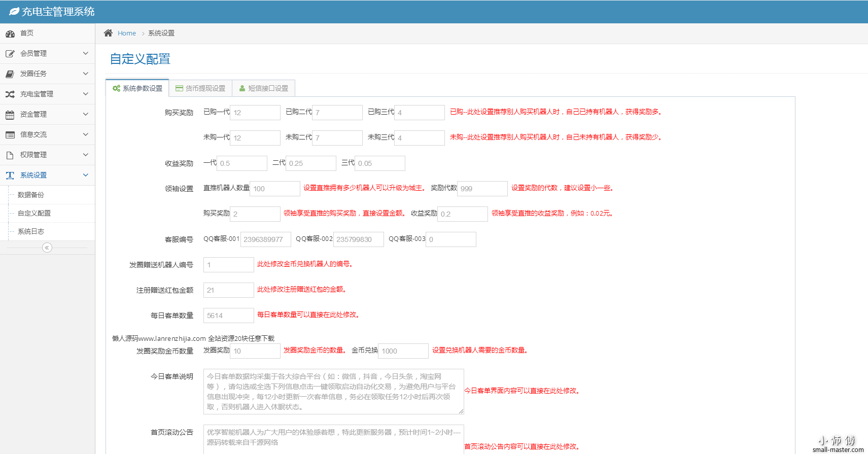Open the 权限管理 sidebar menu
The width and height of the screenshot is (868, 454).
(47, 155)
